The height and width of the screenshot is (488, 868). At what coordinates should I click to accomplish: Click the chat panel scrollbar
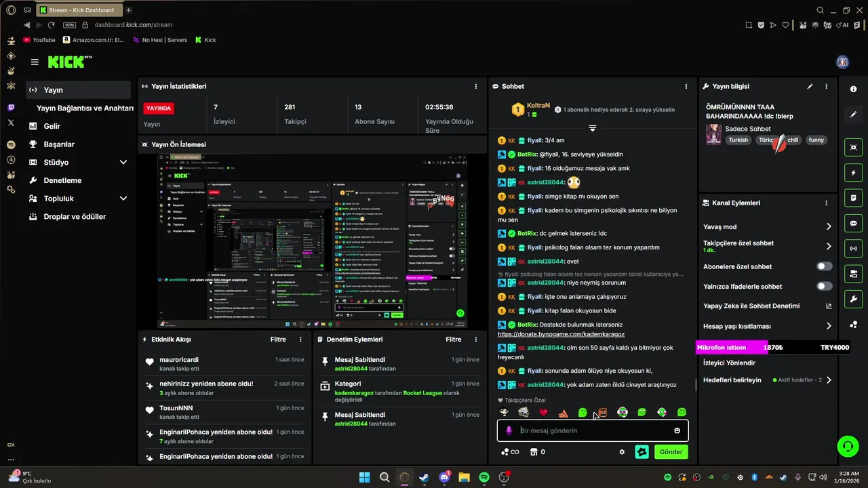coord(696,385)
